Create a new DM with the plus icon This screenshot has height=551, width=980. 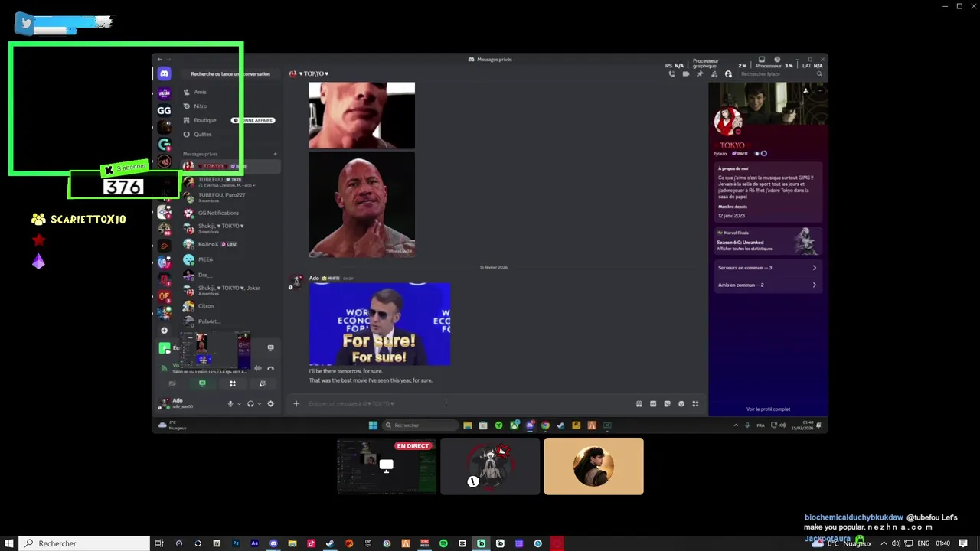[276, 154]
